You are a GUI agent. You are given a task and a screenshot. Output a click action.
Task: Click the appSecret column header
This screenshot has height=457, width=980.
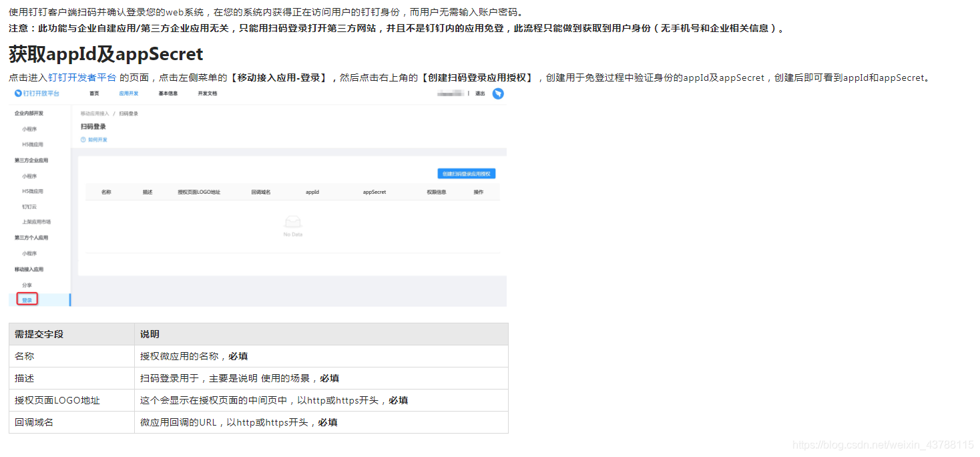(375, 192)
